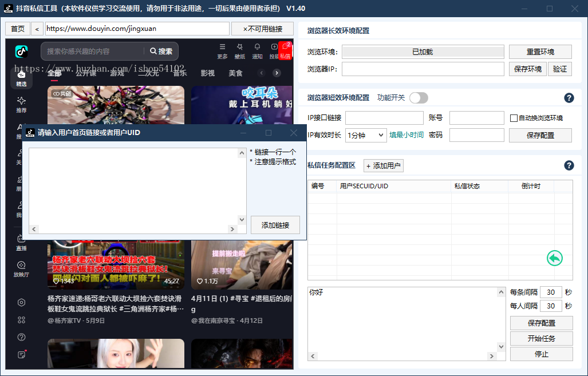Click the heart 1.1万 likes icon
Screen dimensions: 588x376
(200, 281)
